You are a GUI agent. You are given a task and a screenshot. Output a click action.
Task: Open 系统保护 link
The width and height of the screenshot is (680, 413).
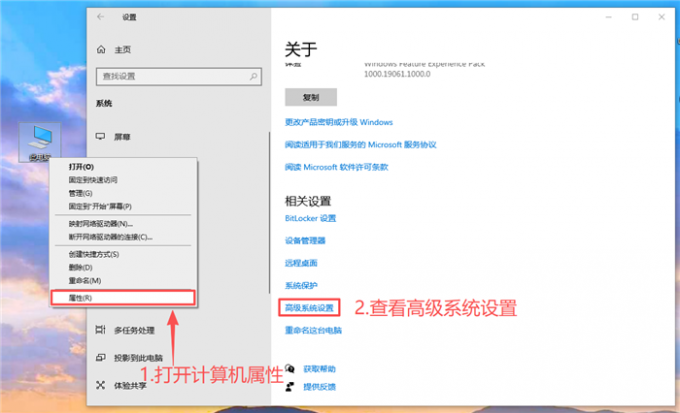pyautogui.click(x=301, y=285)
